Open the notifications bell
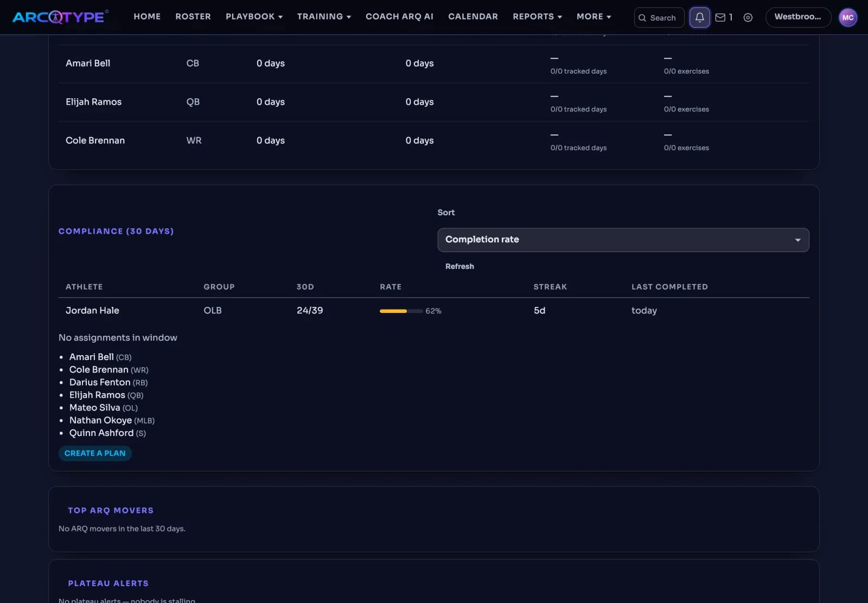Viewport: 868px width, 603px height. click(x=700, y=17)
